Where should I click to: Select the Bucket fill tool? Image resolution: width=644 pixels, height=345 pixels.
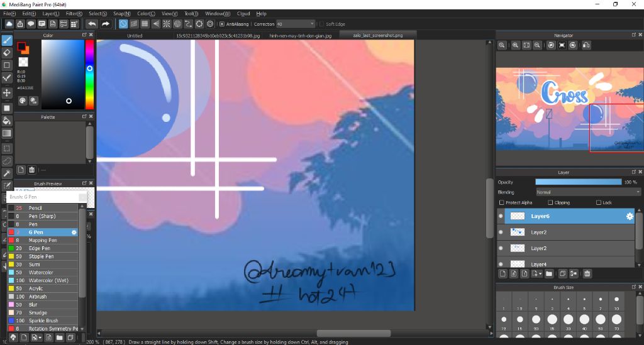point(7,121)
